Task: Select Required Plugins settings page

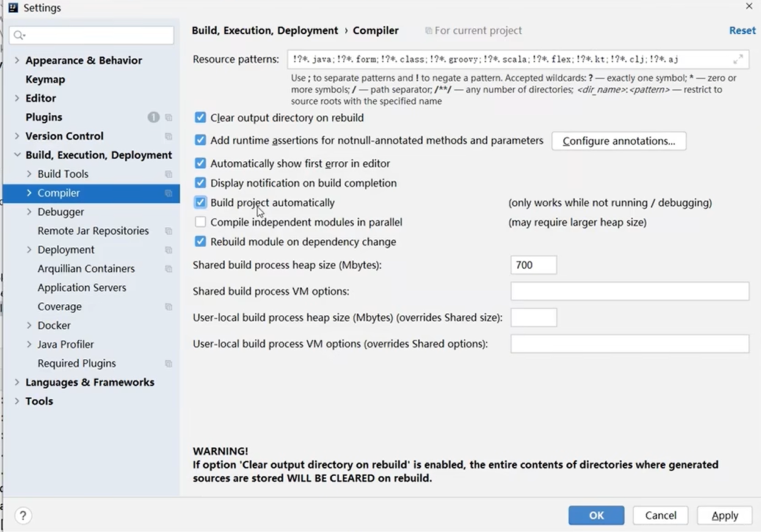Action: [x=77, y=363]
